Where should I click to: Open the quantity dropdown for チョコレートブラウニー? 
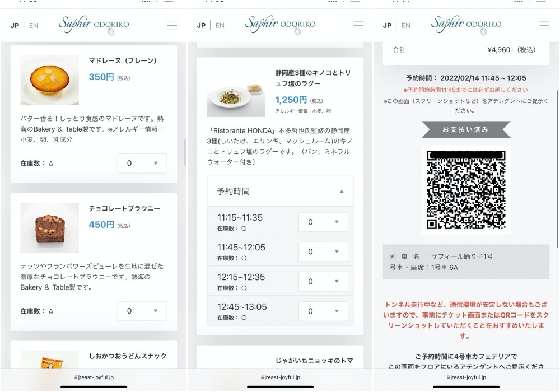tap(142, 311)
